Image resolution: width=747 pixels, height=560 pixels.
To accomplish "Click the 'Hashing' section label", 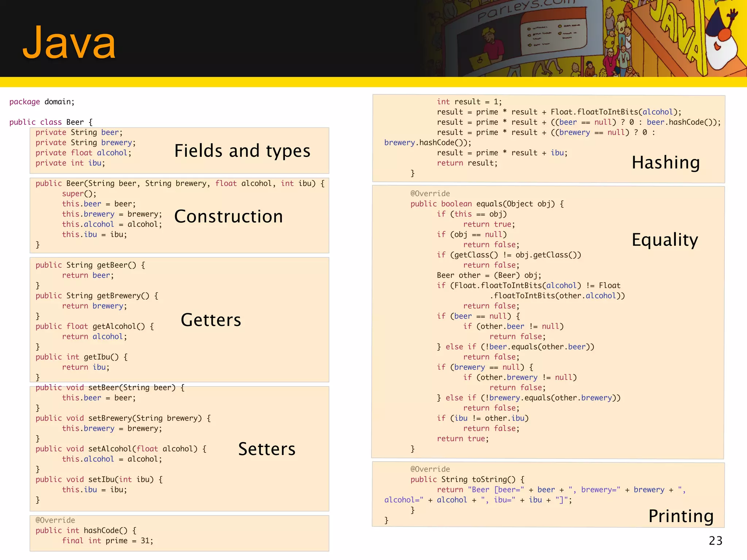I will pyautogui.click(x=666, y=163).
